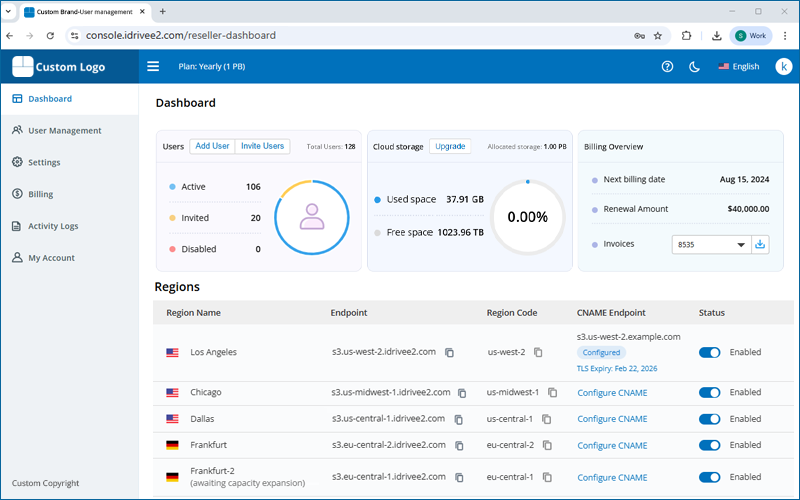Click the Add User button
This screenshot has height=500, width=800.
(212, 146)
